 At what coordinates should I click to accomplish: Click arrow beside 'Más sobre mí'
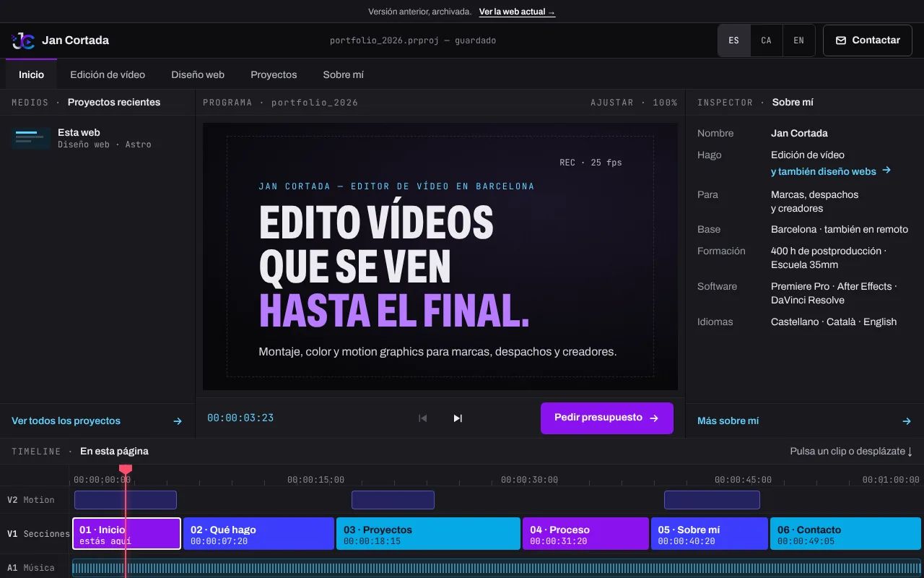click(907, 420)
